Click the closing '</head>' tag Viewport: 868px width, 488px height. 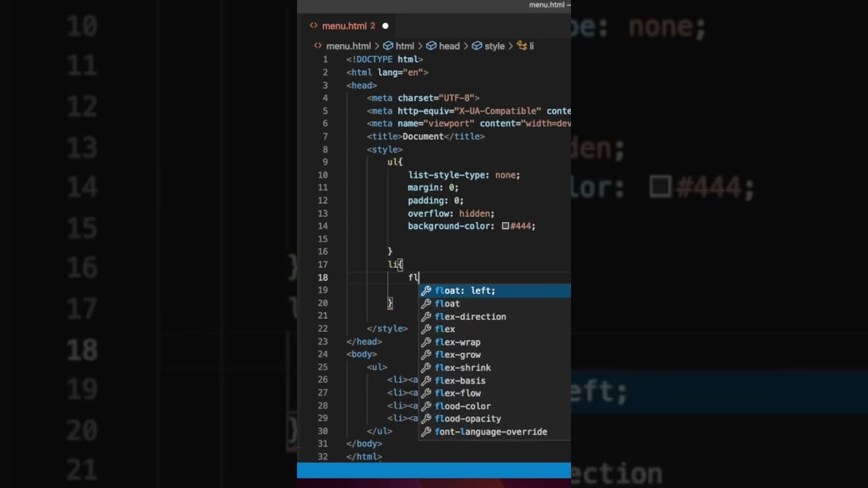364,342
